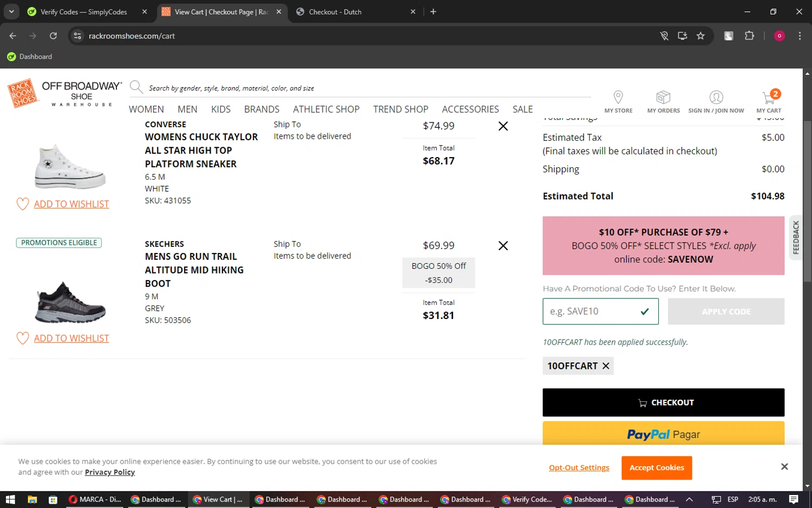
Task: Open the WOMEN menu
Action: point(146,109)
